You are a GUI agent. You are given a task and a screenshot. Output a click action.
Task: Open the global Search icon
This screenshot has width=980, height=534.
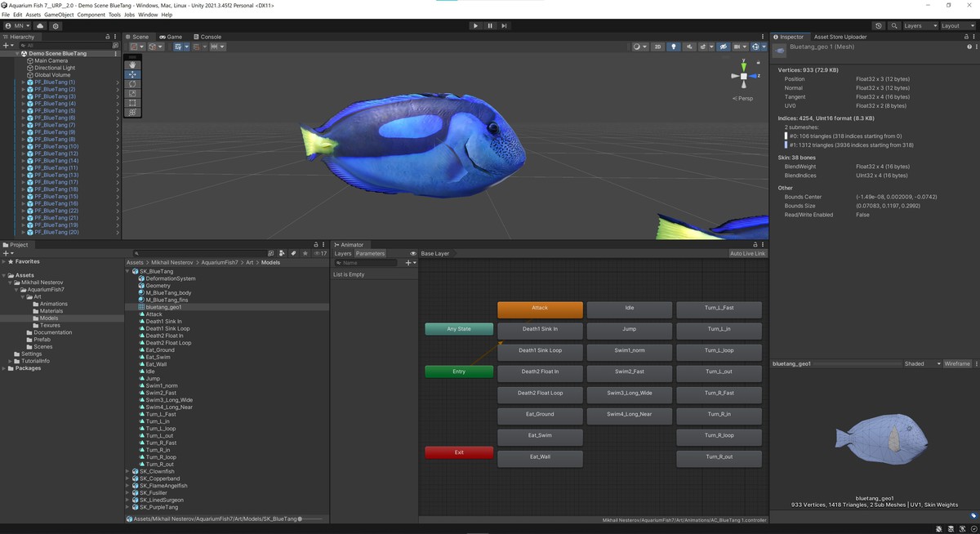coord(894,26)
